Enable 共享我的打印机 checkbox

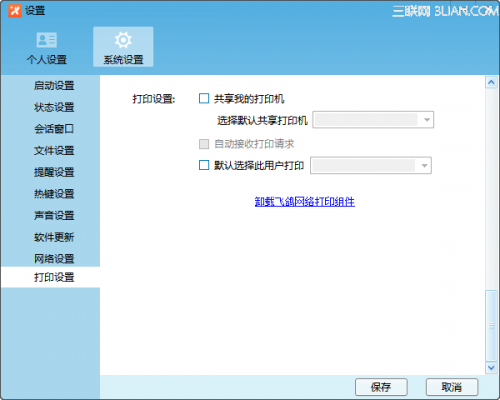204,98
